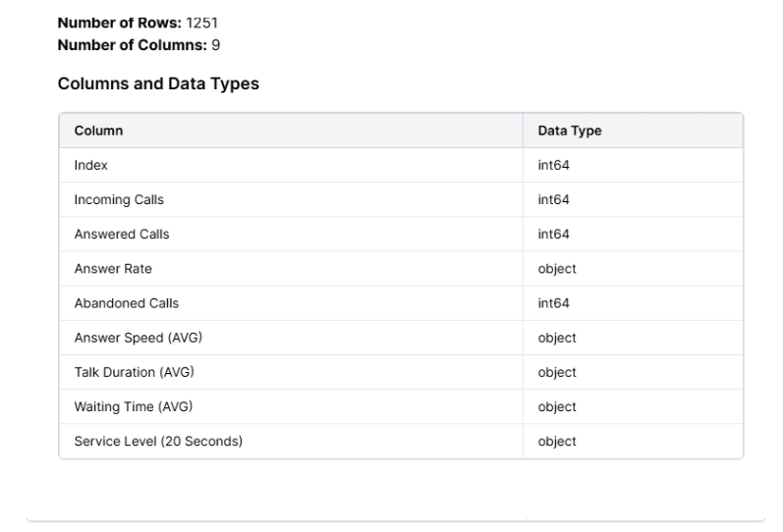783x532 pixels.
Task: Click 'Service Level (20 Seconds)' cell
Action: point(158,441)
